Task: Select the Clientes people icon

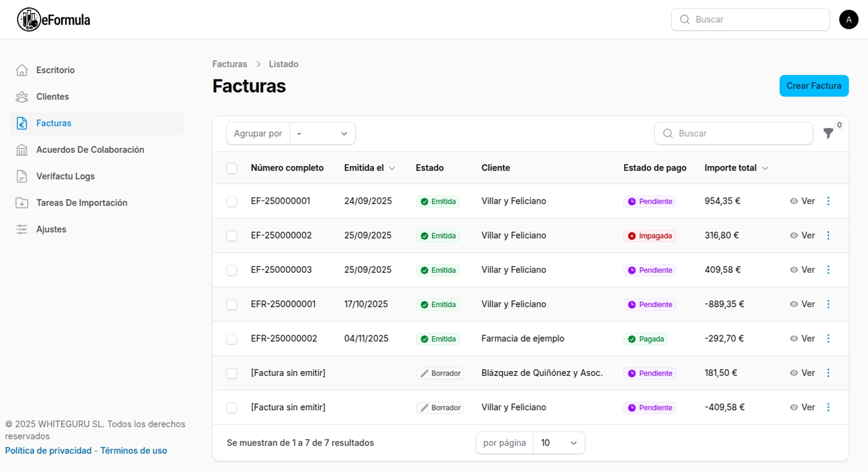Action: click(x=22, y=96)
